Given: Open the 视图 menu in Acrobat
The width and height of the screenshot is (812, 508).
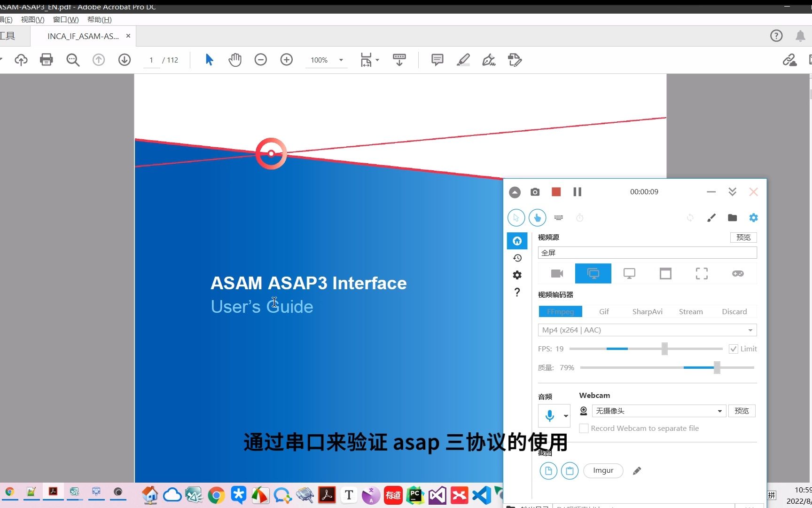Looking at the screenshot, I should 32,19.
